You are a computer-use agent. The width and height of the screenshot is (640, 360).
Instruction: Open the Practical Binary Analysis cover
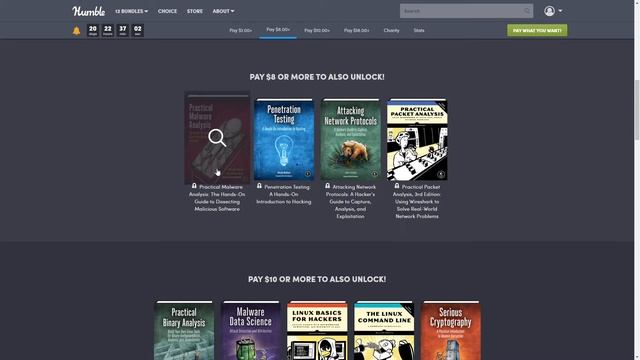tap(184, 331)
